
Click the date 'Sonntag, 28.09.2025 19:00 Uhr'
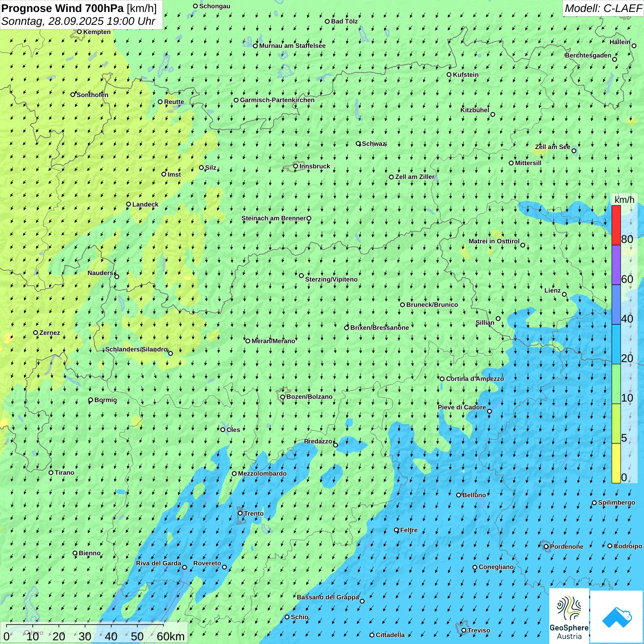(78, 21)
